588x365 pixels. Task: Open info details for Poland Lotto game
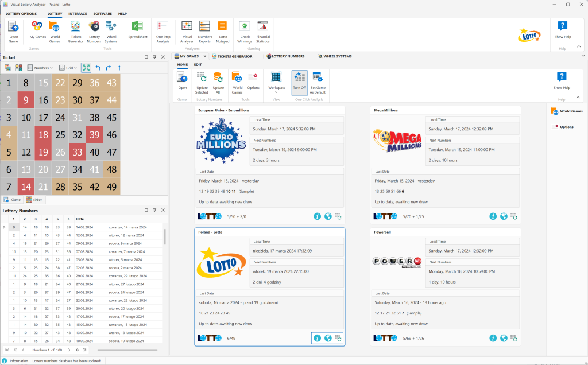[x=317, y=338]
